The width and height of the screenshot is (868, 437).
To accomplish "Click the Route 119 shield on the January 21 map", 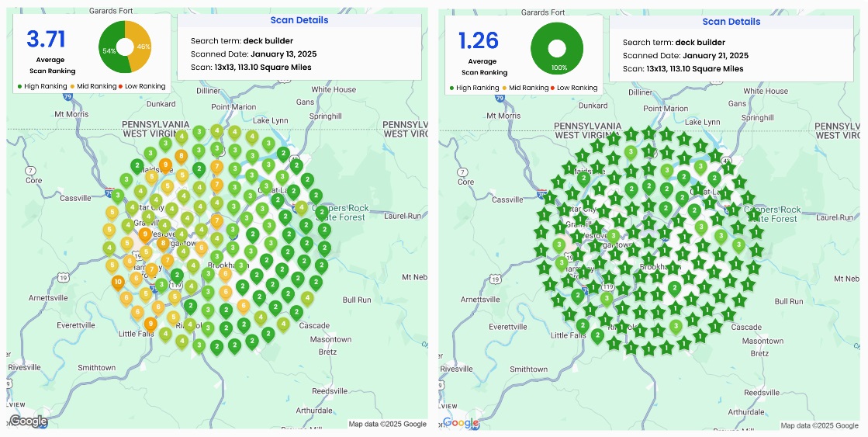I will (609, 287).
